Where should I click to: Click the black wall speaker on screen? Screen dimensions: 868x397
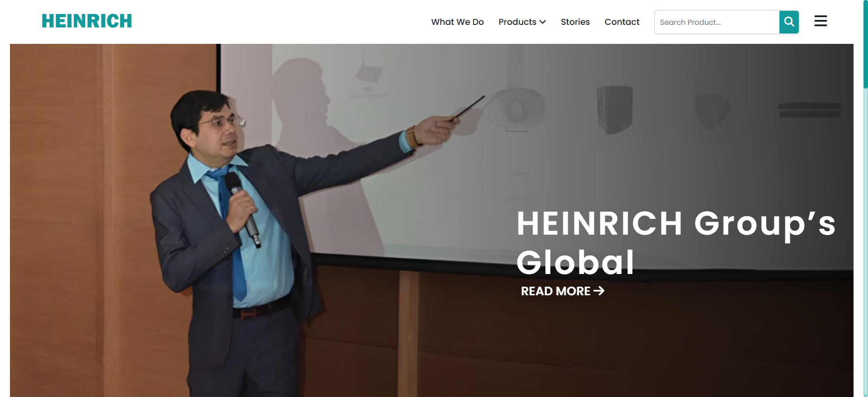point(614,109)
